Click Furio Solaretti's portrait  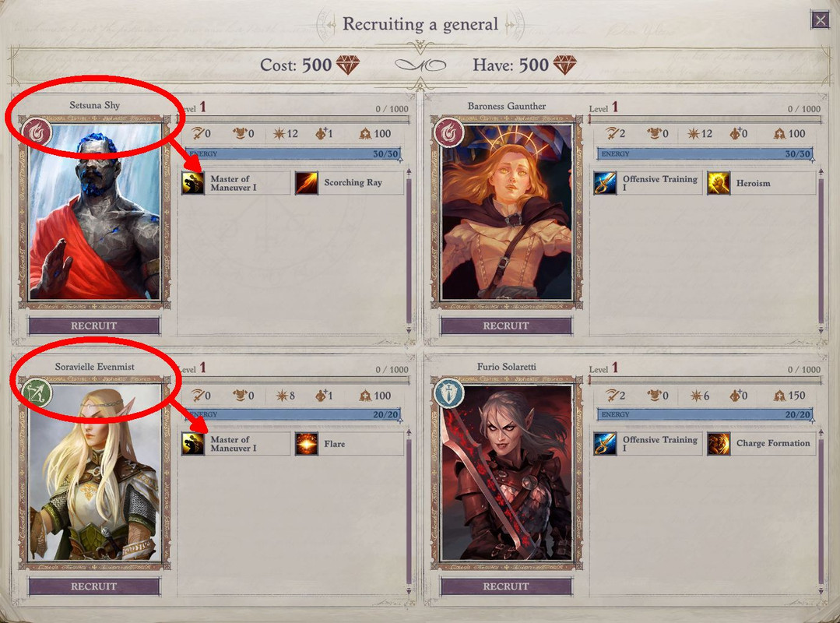507,473
